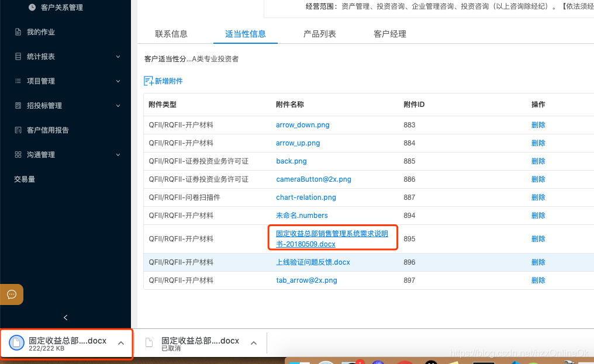
Task: Delete attachment with ID 895
Action: click(x=538, y=238)
